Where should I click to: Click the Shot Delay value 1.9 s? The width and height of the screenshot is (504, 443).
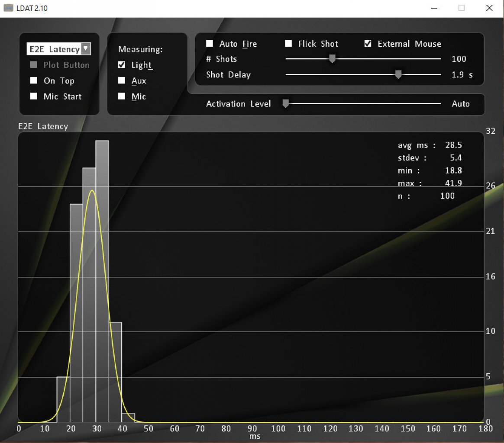(x=462, y=75)
